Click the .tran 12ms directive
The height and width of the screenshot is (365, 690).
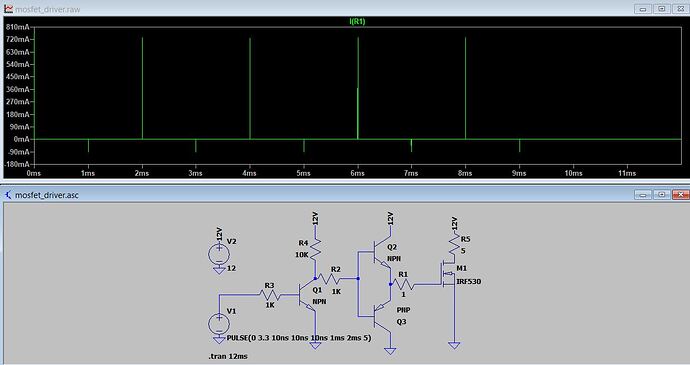tap(228, 356)
